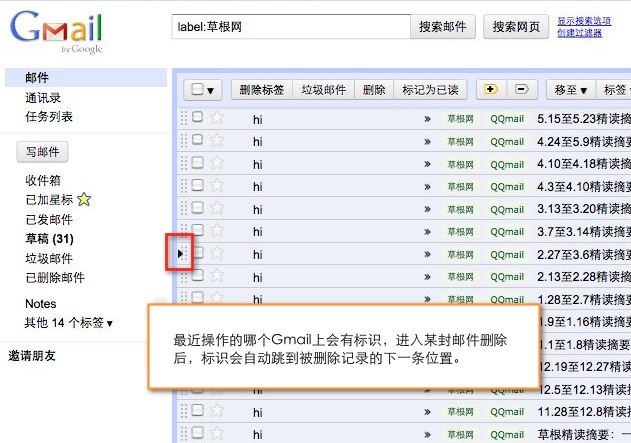The width and height of the screenshot is (631, 443).
Task: Click QQmail label tag on 11.28至12.8 row
Action: (x=507, y=412)
